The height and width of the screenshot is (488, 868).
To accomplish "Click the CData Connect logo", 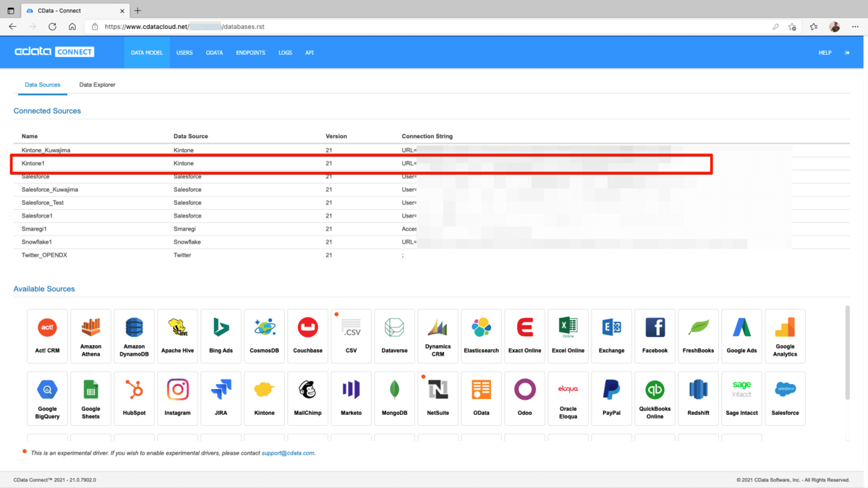I will pos(54,52).
